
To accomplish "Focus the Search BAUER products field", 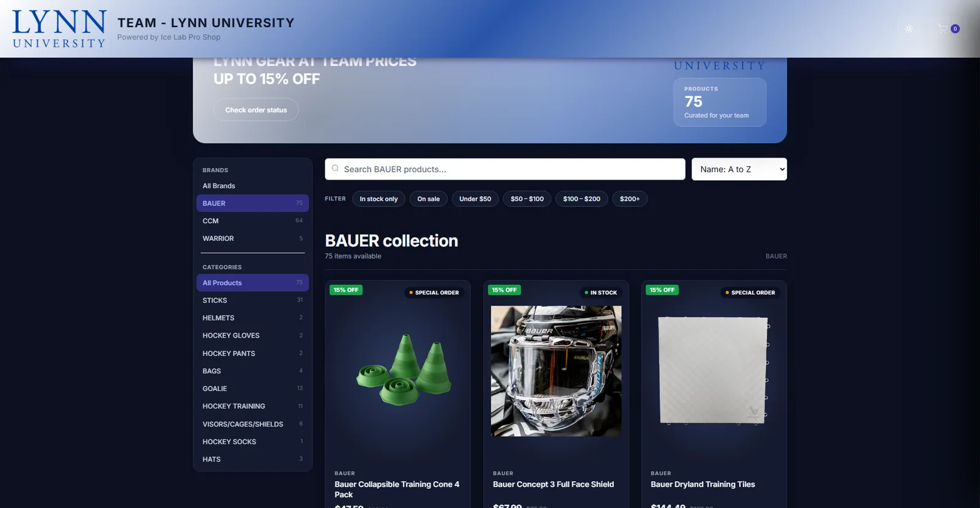I will tap(505, 169).
